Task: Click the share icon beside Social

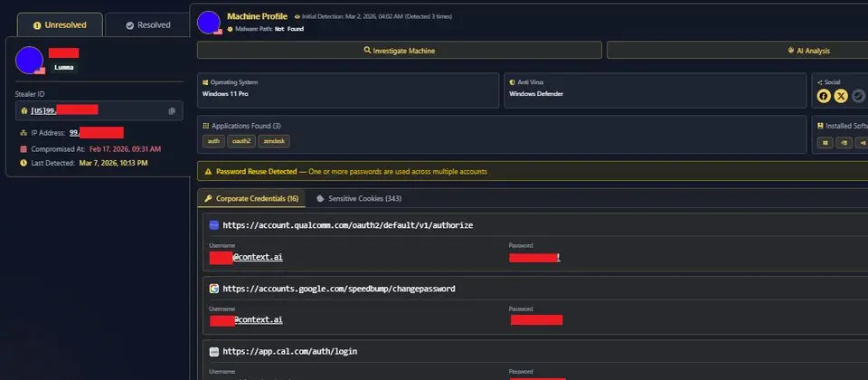Action: 820,82
